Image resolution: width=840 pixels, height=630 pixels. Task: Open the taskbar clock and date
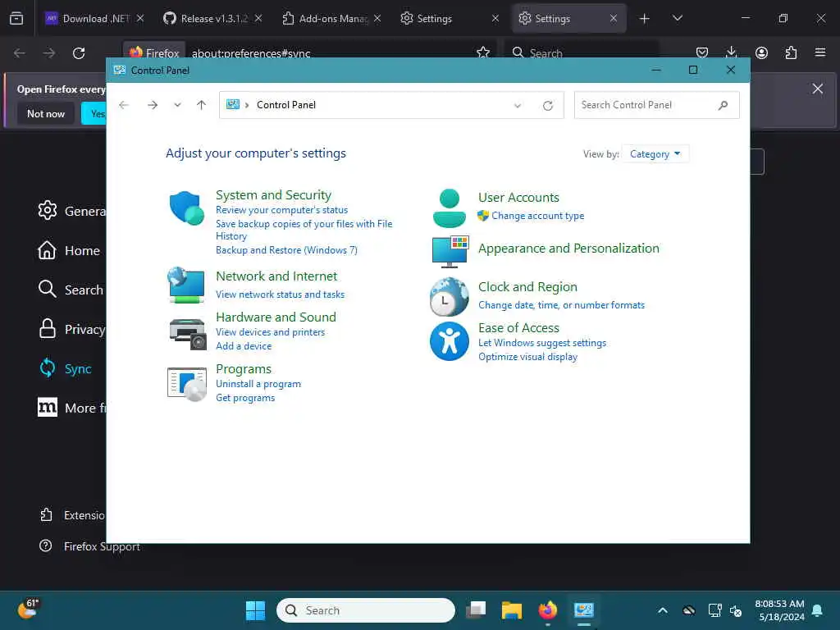[779, 610]
